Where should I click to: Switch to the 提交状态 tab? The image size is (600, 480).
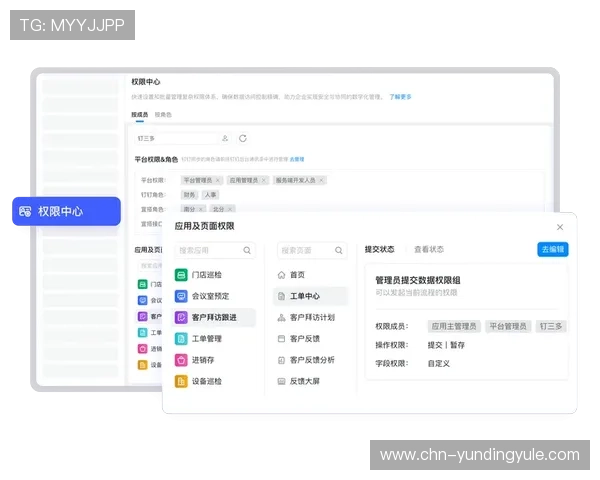tap(380, 250)
